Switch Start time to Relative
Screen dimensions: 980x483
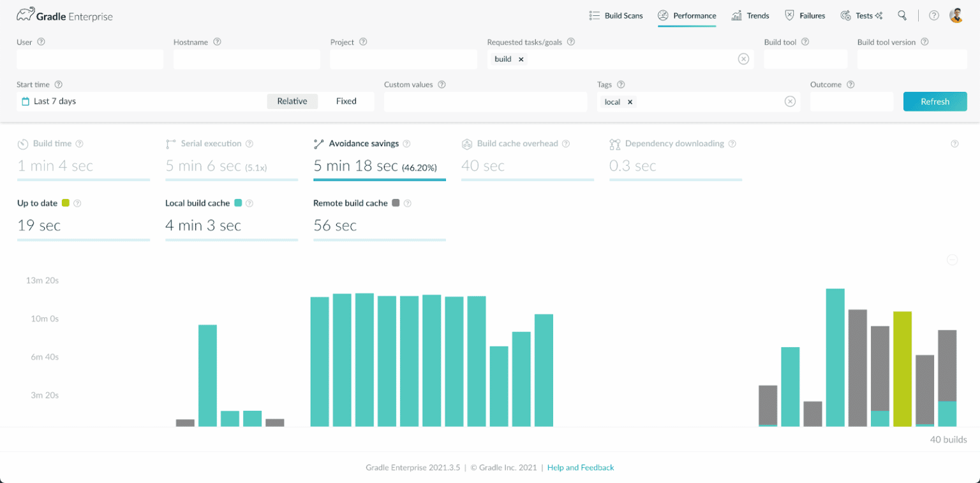(x=292, y=101)
